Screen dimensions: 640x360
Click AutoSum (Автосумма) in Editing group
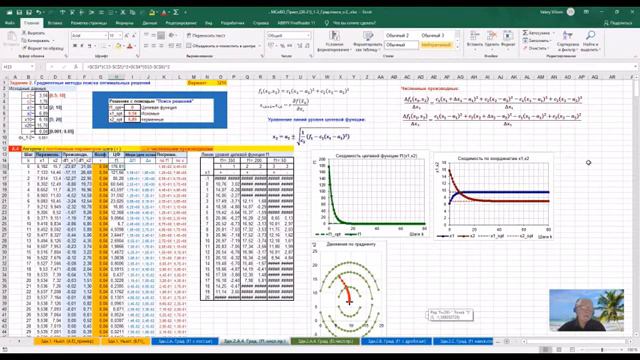tap(537, 33)
